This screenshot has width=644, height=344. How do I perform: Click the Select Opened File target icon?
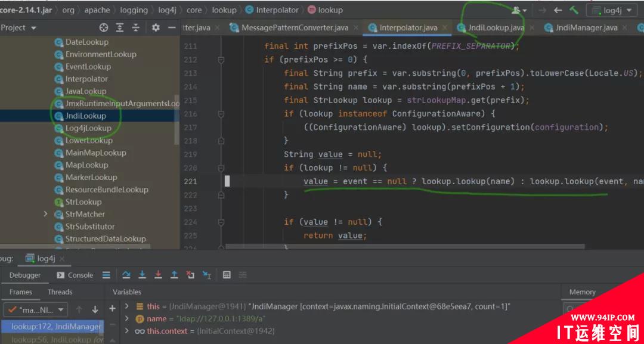pos(104,27)
